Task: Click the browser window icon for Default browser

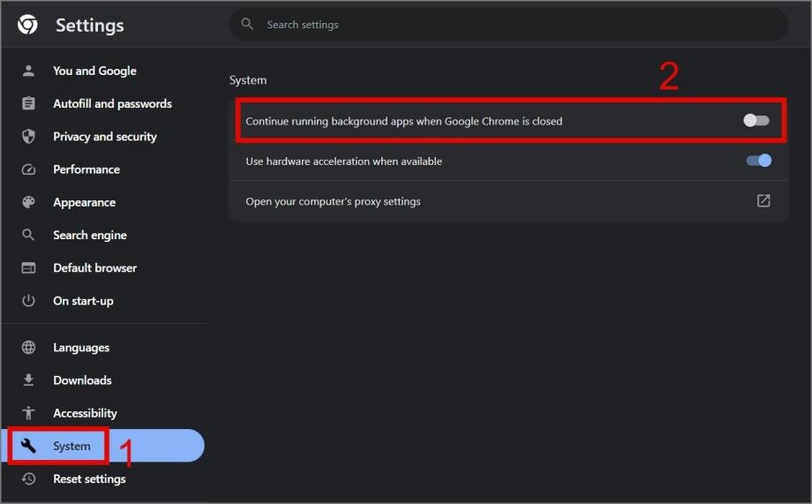Action: (x=28, y=267)
